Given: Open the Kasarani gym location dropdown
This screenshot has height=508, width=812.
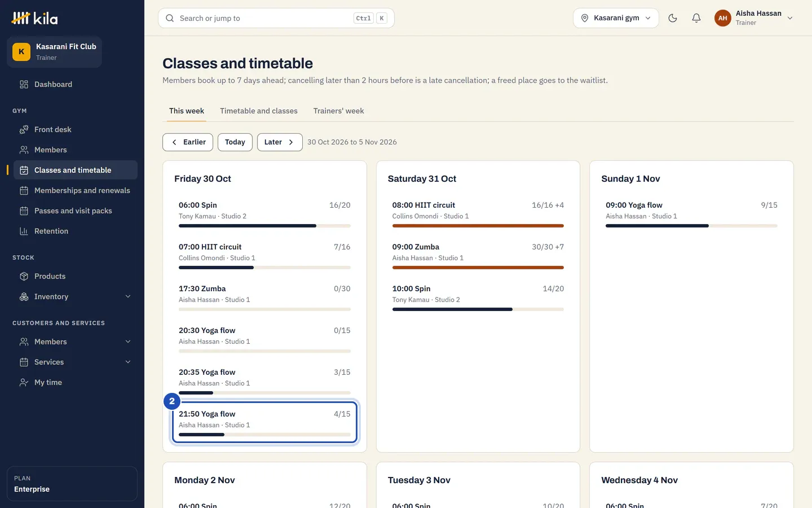Looking at the screenshot, I should [x=616, y=18].
